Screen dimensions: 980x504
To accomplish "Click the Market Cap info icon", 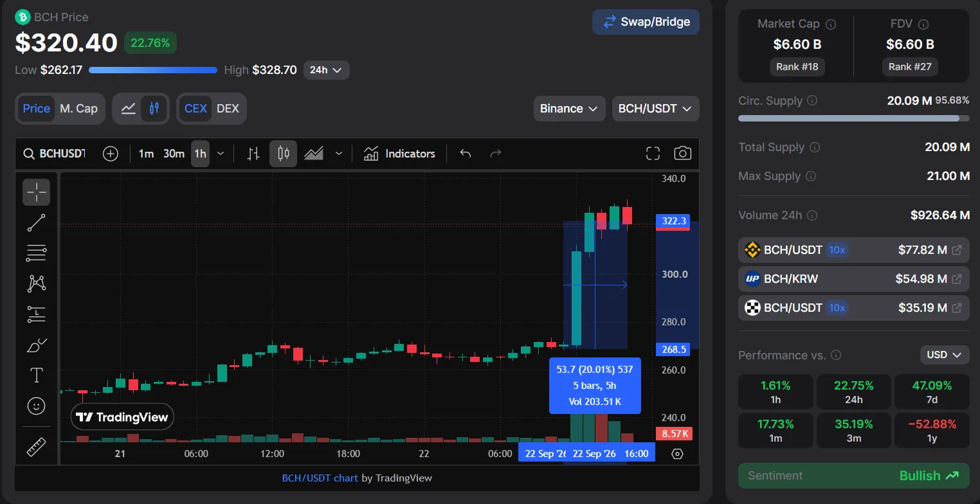I will click(831, 24).
